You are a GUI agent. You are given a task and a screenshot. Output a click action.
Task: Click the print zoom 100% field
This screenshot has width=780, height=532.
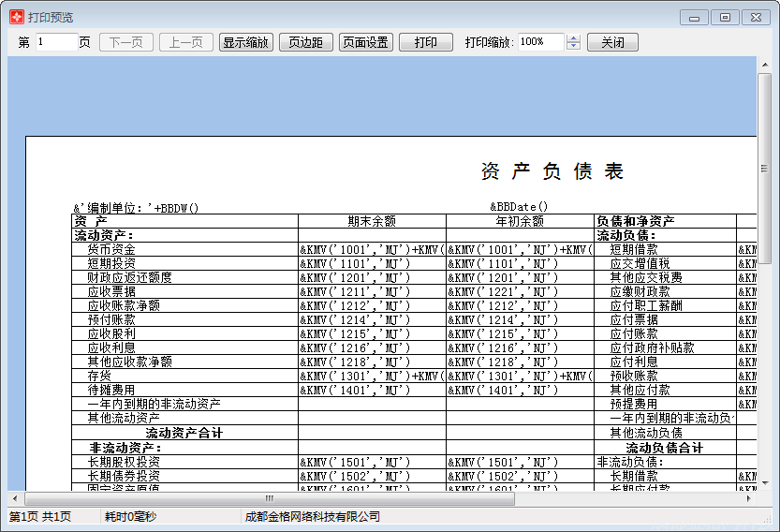pos(540,42)
